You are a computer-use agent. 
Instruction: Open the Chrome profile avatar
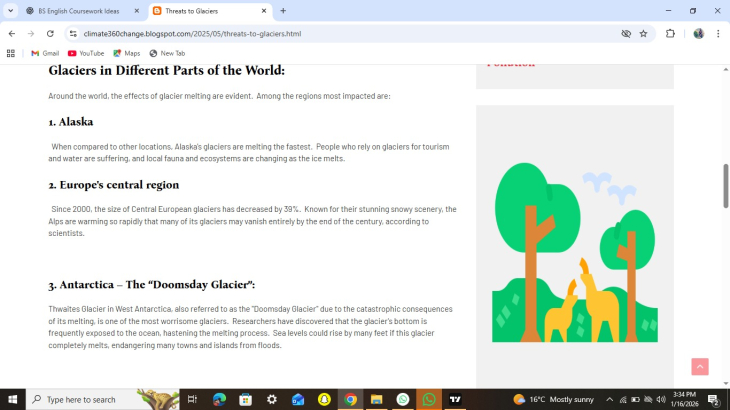point(698,33)
